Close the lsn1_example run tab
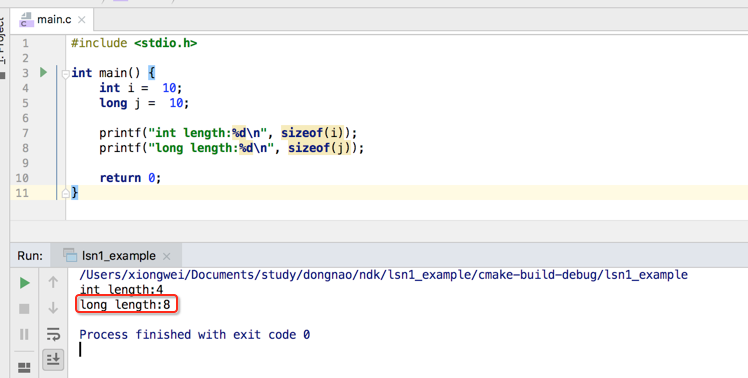The image size is (748, 378). pyautogui.click(x=166, y=256)
